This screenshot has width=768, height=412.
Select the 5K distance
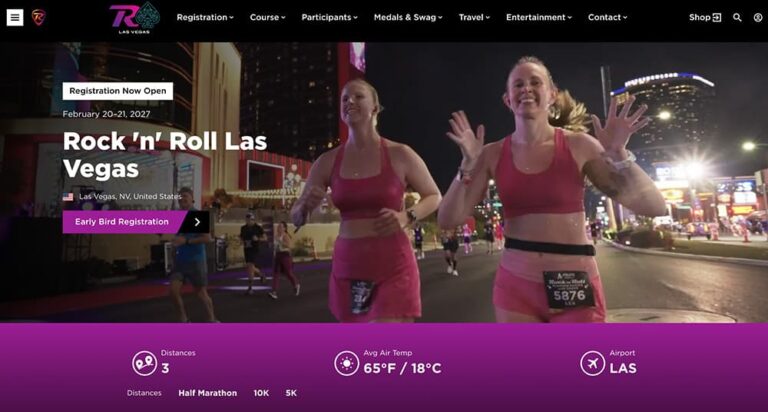click(291, 393)
